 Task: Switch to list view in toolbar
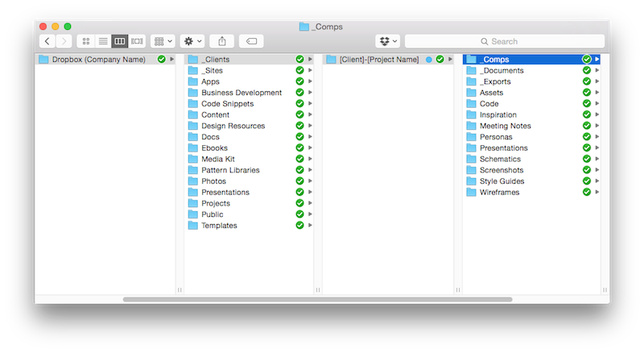[x=102, y=40]
